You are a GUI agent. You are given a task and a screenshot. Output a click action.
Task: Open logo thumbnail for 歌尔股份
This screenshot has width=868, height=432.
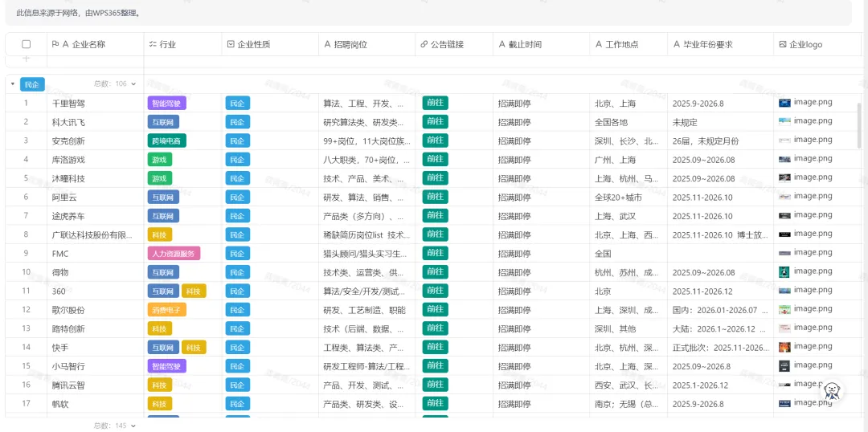tap(784, 309)
